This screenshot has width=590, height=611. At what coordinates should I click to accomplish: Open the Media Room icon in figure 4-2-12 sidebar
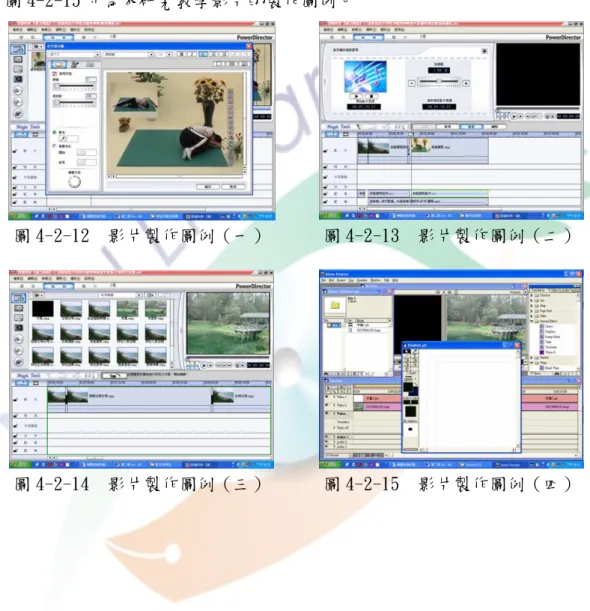click(x=18, y=49)
